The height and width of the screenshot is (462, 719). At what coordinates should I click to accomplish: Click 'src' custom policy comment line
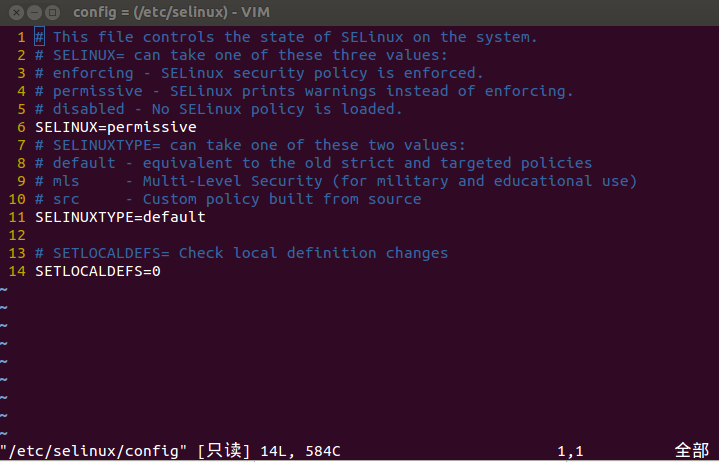228,199
